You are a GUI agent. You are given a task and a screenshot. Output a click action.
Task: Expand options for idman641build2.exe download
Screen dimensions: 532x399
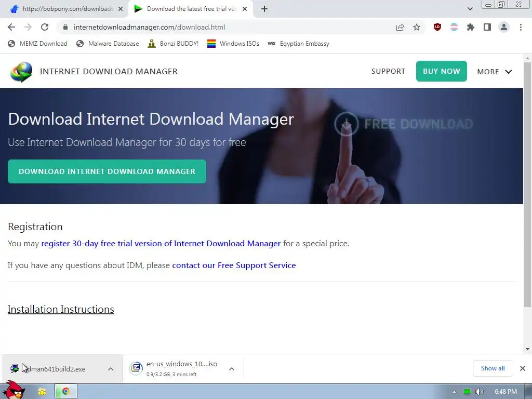[111, 369]
